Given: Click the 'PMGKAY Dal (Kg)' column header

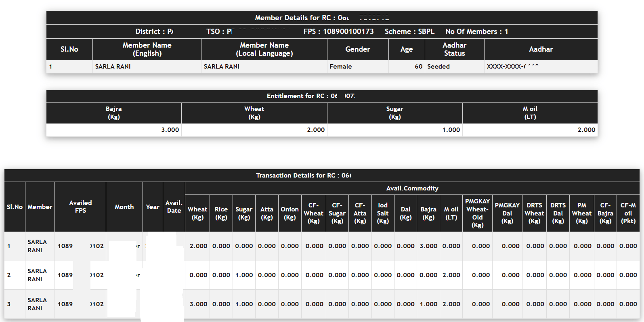Looking at the screenshot, I should 507,213.
